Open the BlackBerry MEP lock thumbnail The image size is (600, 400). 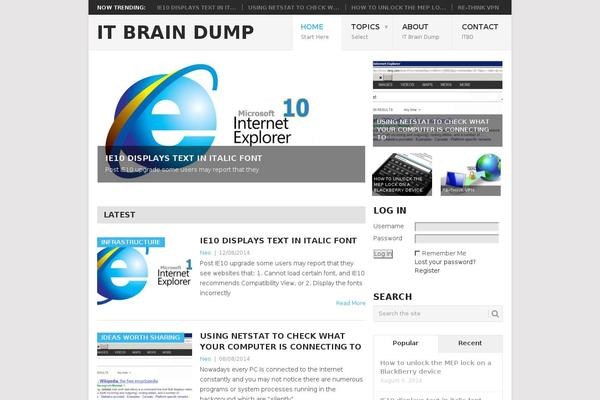pos(402,175)
